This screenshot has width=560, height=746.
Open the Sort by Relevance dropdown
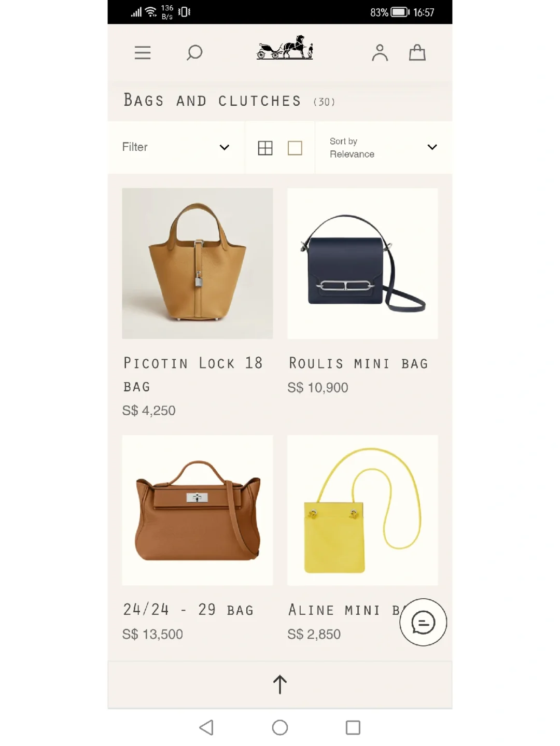click(384, 147)
